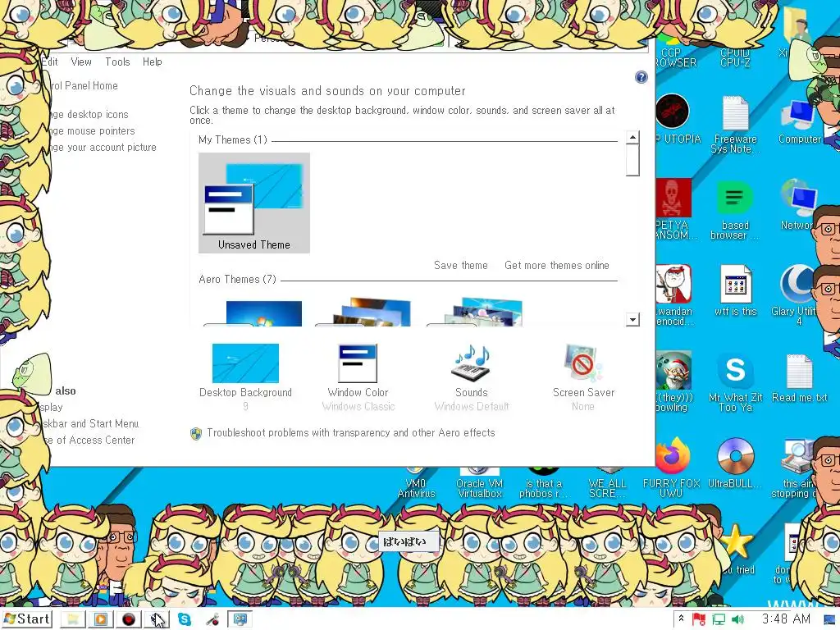Click the wrench tool taskbar icon
840x630 pixels.
coord(212,620)
